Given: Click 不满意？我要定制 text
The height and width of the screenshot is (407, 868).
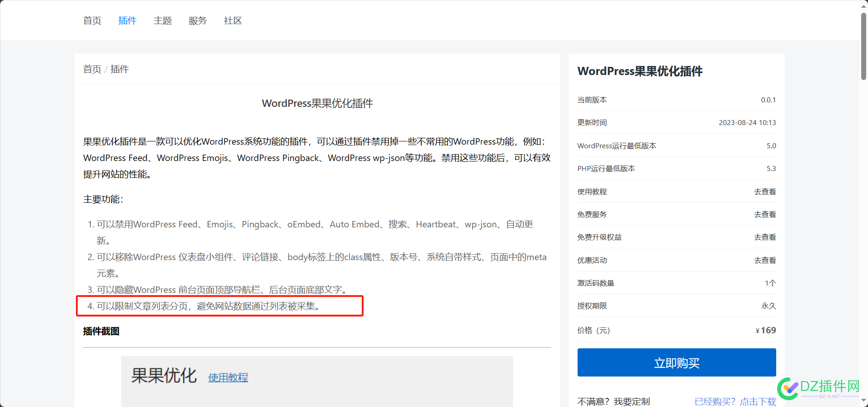Looking at the screenshot, I should click(614, 402).
